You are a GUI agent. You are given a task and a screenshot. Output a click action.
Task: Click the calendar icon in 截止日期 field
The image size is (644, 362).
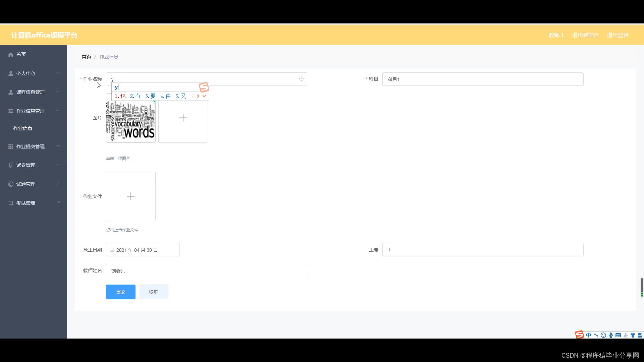pyautogui.click(x=112, y=250)
